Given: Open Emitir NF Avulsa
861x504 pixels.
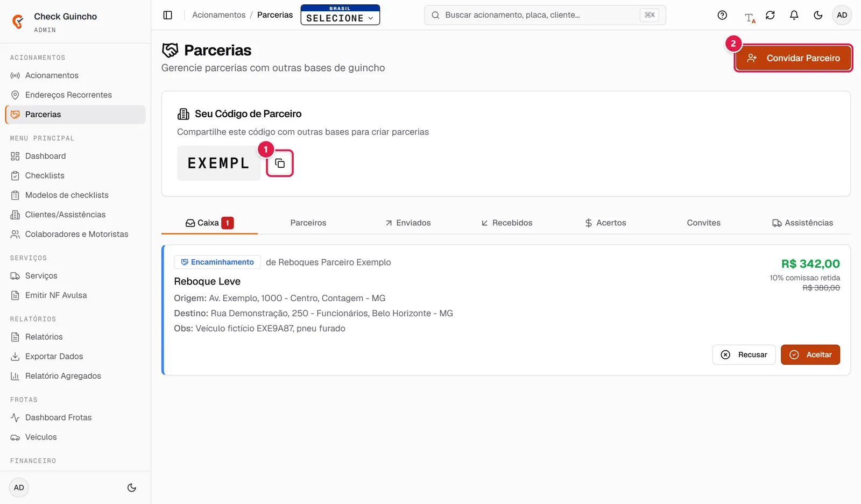Looking at the screenshot, I should tap(75, 295).
